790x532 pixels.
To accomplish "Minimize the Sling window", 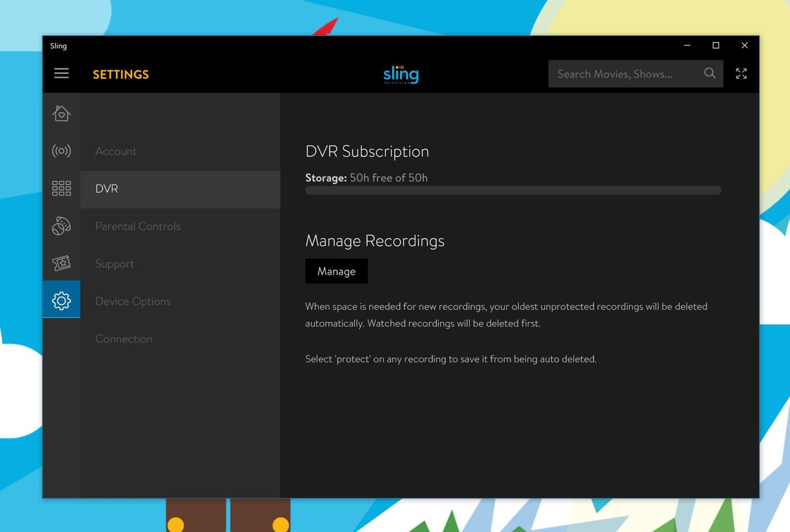I will 687,46.
